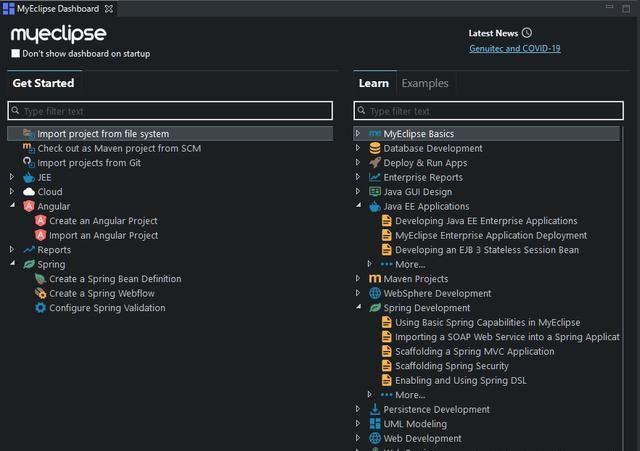Image resolution: width=640 pixels, height=451 pixels.
Task: Click the Configure Spring Validation gear icon
Action: click(41, 308)
